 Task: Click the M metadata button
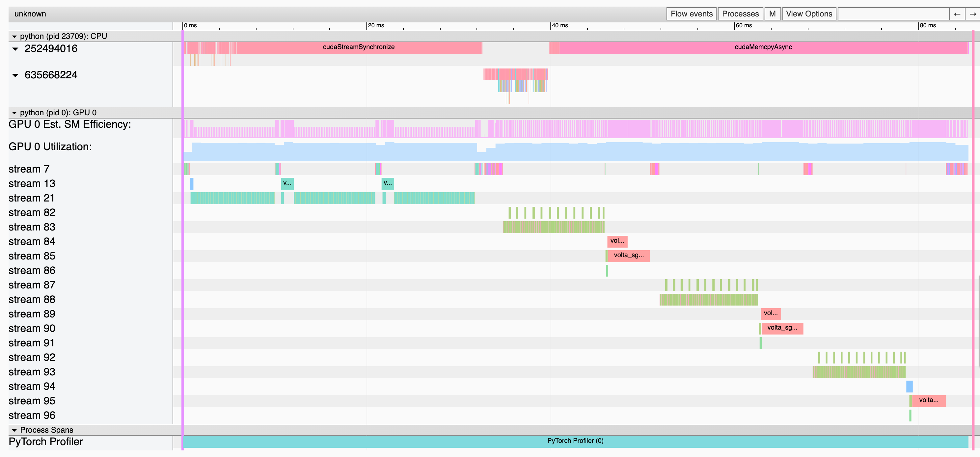tap(772, 14)
